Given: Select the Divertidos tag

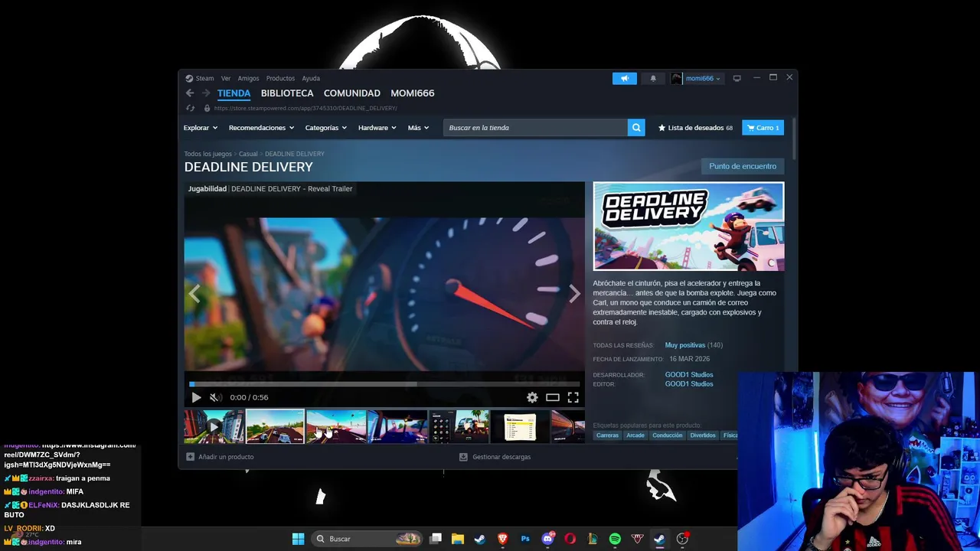Looking at the screenshot, I should pos(703,435).
